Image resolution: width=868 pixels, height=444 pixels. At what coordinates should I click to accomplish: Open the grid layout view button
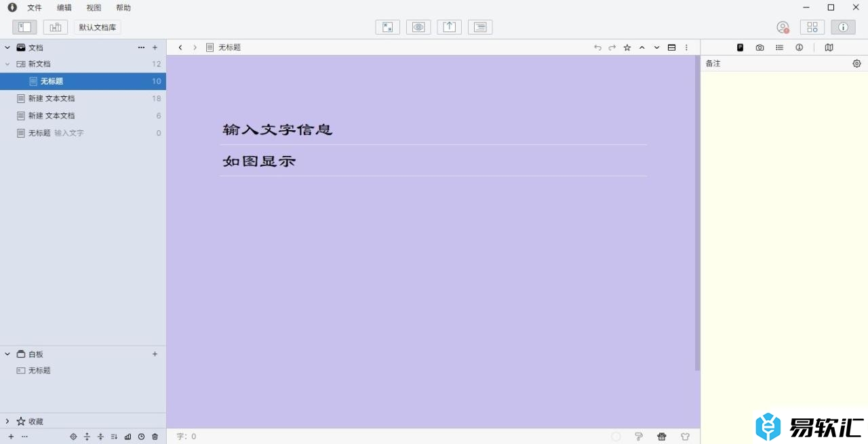812,27
